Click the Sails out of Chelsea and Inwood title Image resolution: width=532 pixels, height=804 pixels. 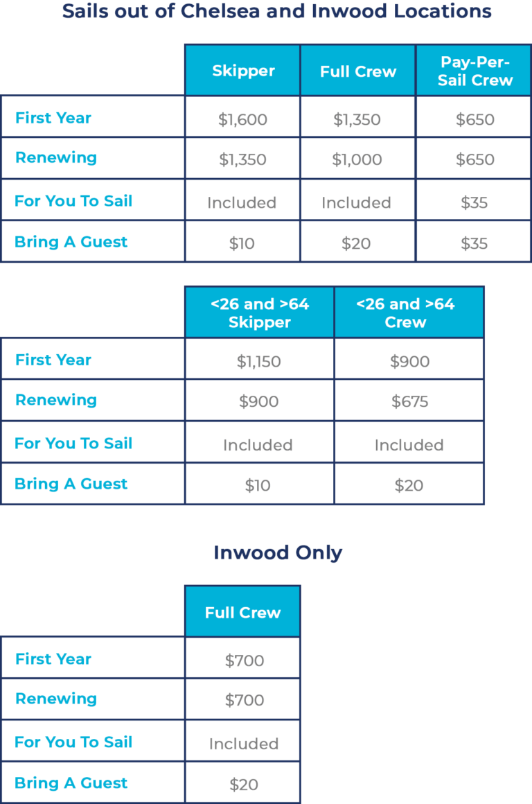point(277,10)
